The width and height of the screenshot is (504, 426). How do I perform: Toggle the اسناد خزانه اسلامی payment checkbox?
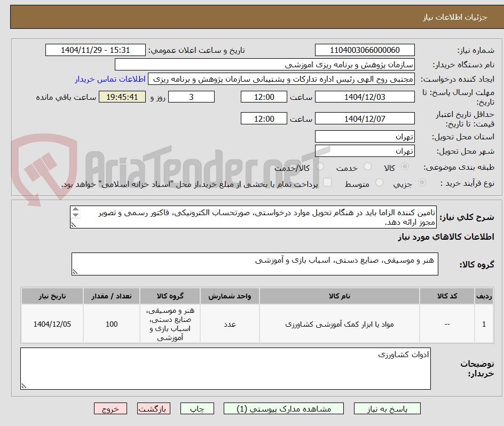pyautogui.click(x=327, y=182)
